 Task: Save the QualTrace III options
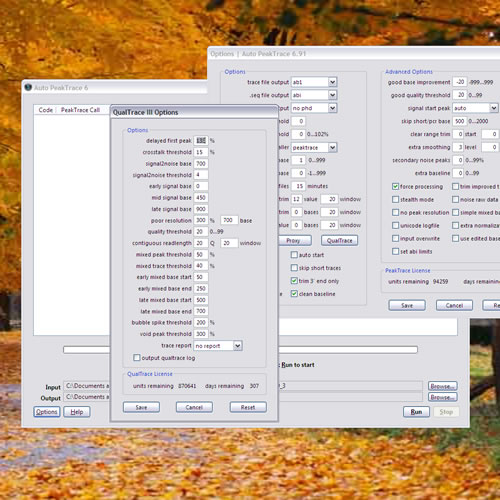coord(141,407)
